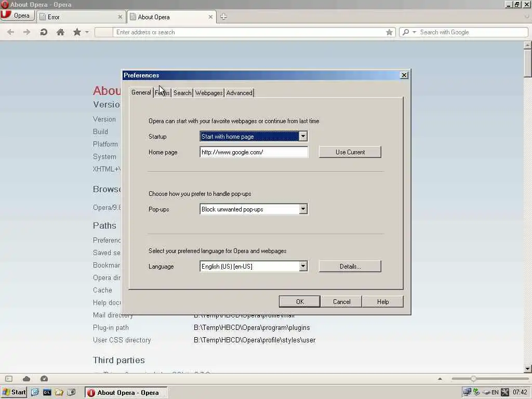Open the Opera main menu button

pyautogui.click(x=17, y=16)
